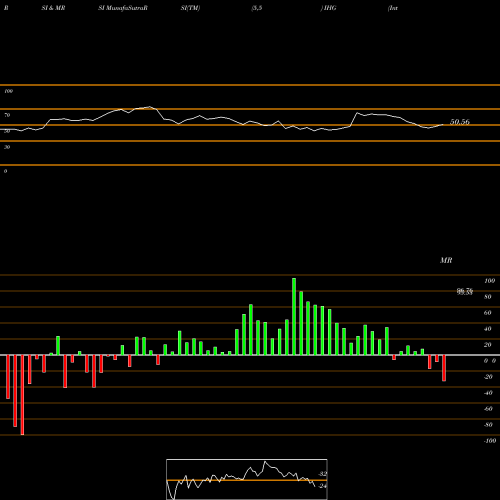The height and width of the screenshot is (500, 500).
Task: Click the 80 label on MR axis
Action: pos(488,297)
